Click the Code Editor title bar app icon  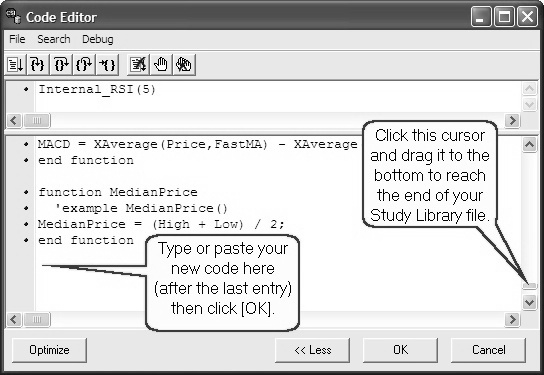[x=13, y=16]
